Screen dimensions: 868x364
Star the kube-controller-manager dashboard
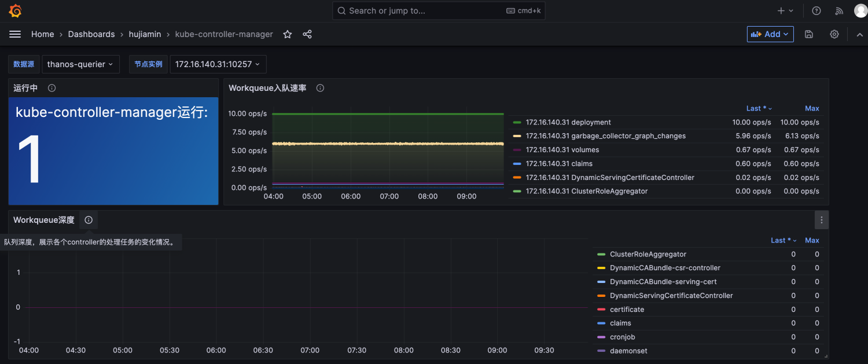[287, 34]
